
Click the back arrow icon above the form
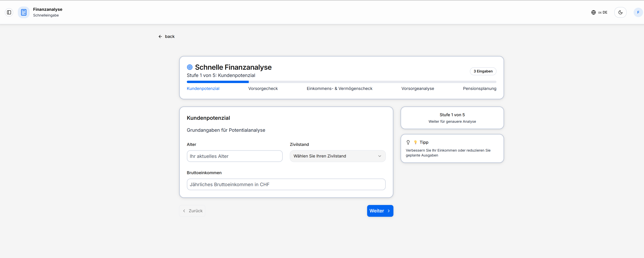coord(160,36)
